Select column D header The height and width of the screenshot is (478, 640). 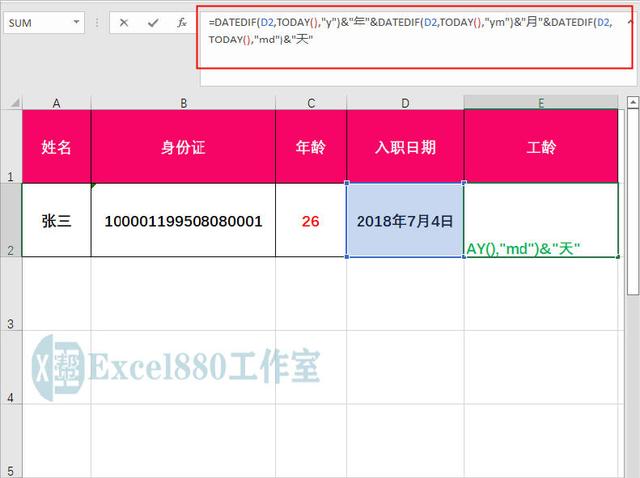point(405,103)
